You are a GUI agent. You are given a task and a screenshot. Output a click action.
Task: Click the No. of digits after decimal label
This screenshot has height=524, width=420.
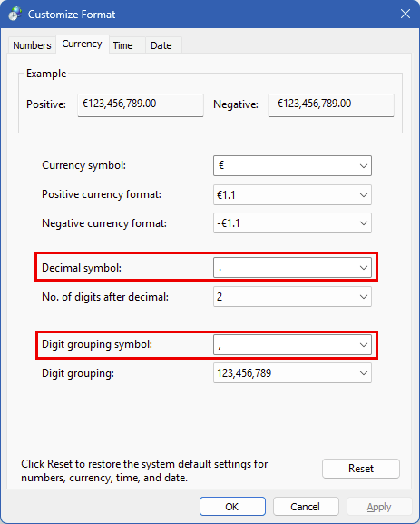(x=105, y=297)
